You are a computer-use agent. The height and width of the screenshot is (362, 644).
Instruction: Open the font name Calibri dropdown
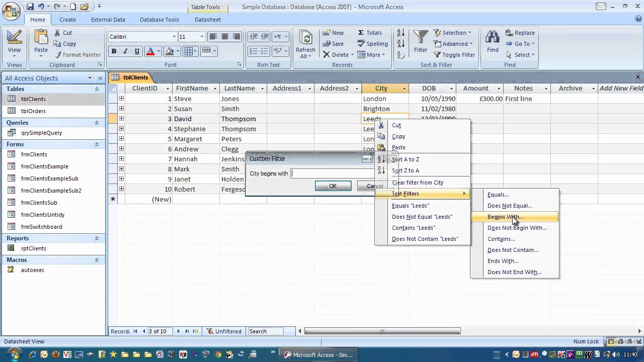[174, 37]
